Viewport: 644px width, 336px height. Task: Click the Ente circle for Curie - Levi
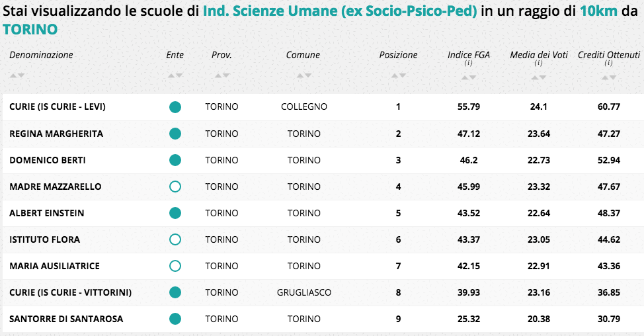pos(175,107)
